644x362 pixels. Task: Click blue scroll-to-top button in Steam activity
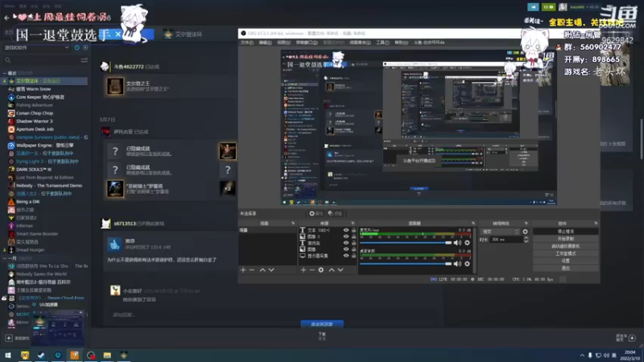pyautogui.click(x=322, y=324)
